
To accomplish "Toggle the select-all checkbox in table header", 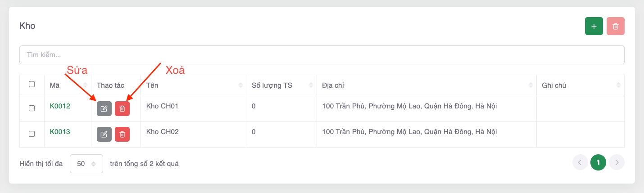I will click(x=32, y=84).
